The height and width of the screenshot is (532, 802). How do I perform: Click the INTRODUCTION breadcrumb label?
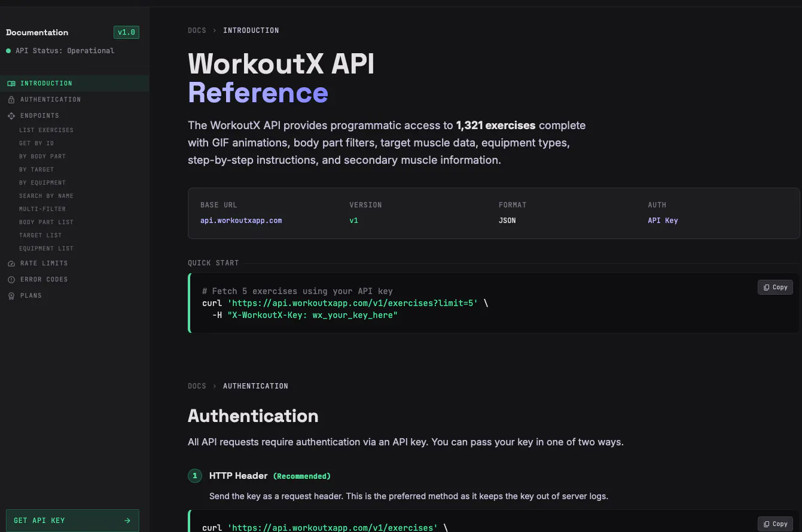click(251, 30)
